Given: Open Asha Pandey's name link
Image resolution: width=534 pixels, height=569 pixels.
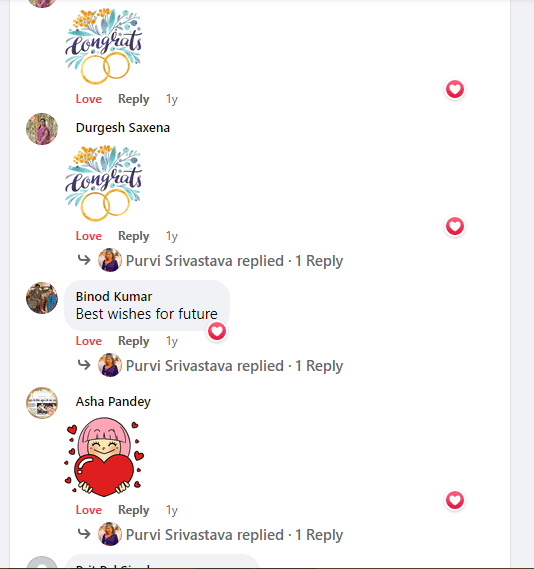Looking at the screenshot, I should tap(113, 402).
